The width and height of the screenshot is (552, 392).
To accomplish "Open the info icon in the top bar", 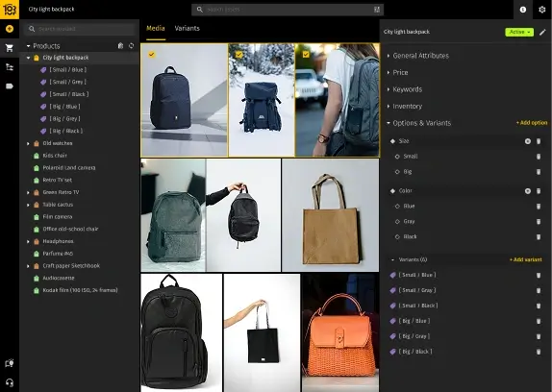I will [523, 10].
